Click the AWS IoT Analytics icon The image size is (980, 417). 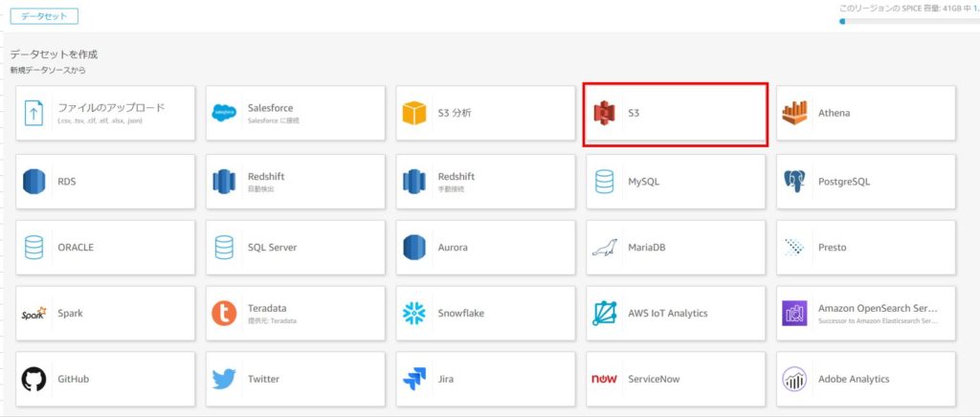pos(605,314)
